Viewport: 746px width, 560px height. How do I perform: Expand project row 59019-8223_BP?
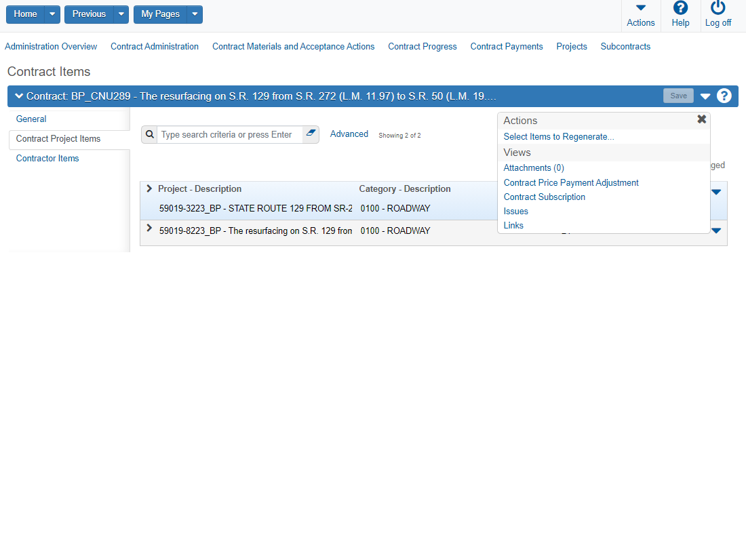[149, 228]
